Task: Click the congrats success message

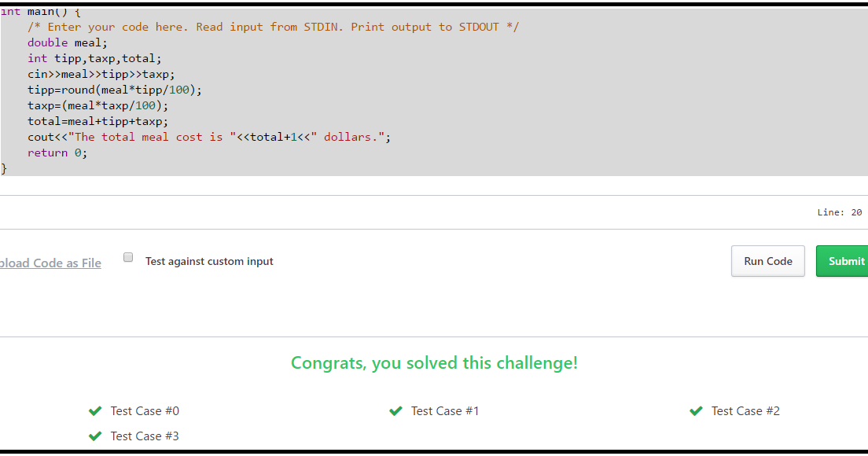Action: 434,362
